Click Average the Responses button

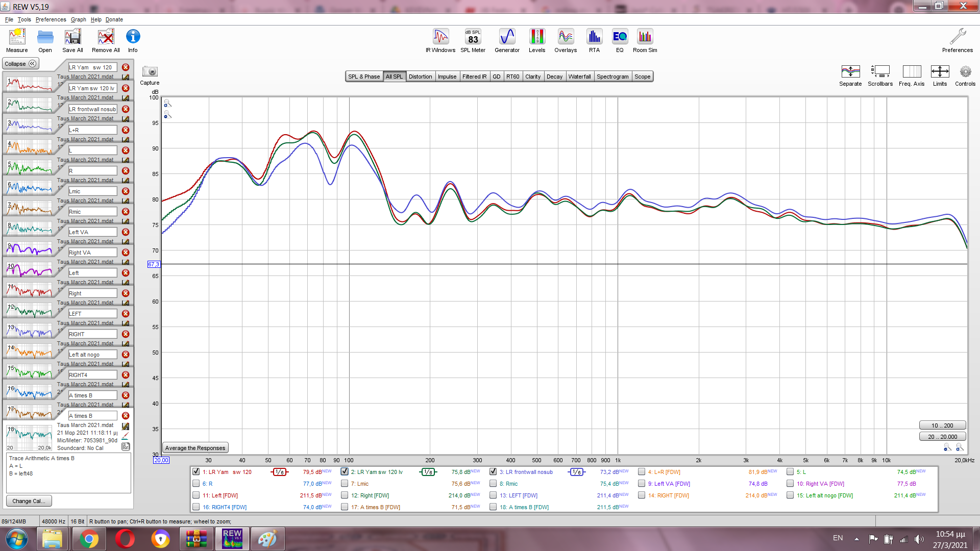point(195,448)
